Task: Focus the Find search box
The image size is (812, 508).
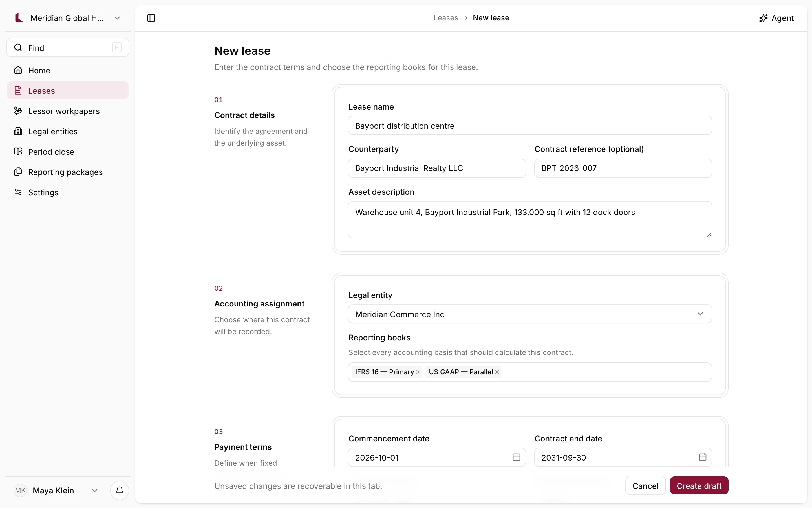Action: (x=67, y=47)
